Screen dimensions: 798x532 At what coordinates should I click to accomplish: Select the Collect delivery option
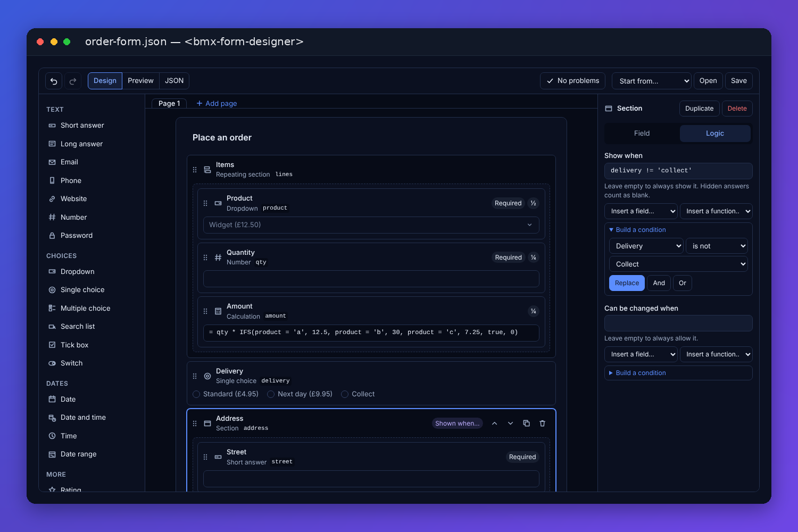358,394
